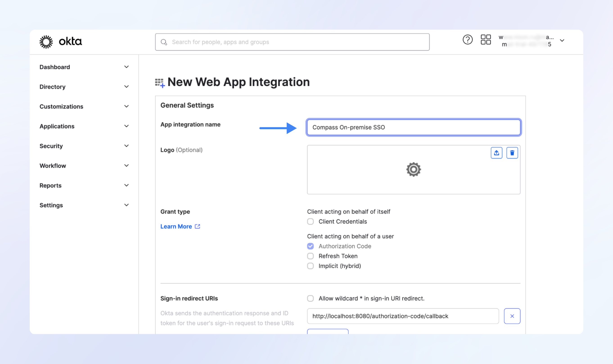613x364 pixels.
Task: Expand the Dashboard menu chevron
Action: pos(126,67)
